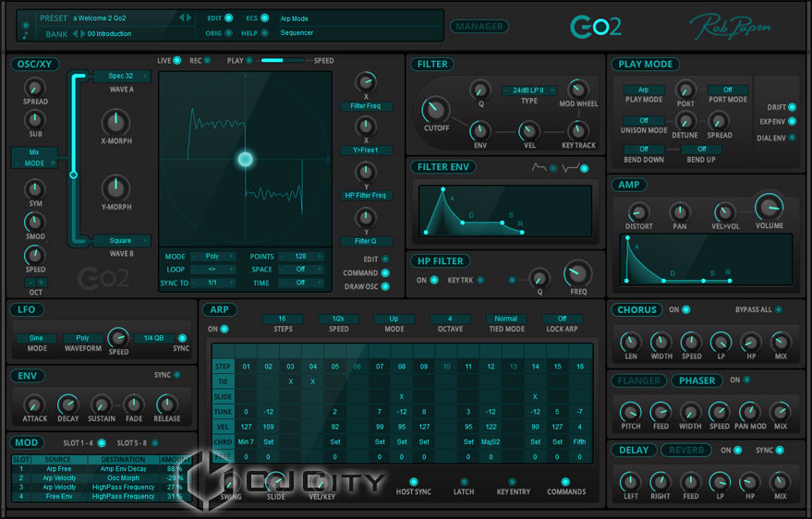Image resolution: width=812 pixels, height=519 pixels.
Task: Enable REC in the XY pad
Action: 207,61
